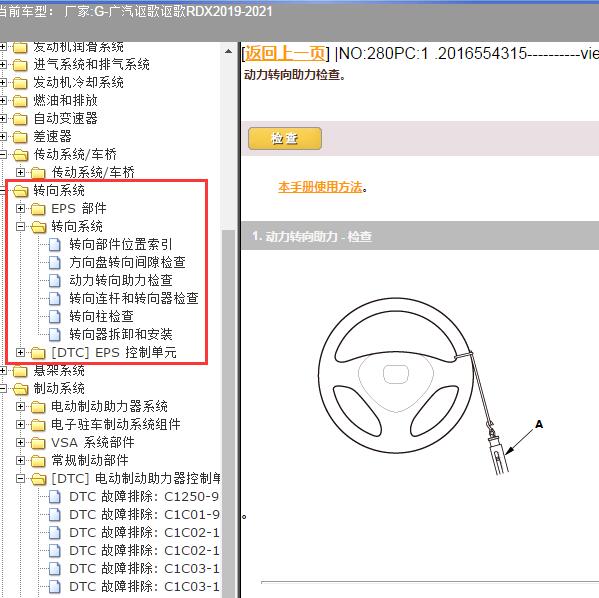Viewport: 599px width, 598px height.
Task: Open the 转向部件位置索引 page
Action: 121,244
